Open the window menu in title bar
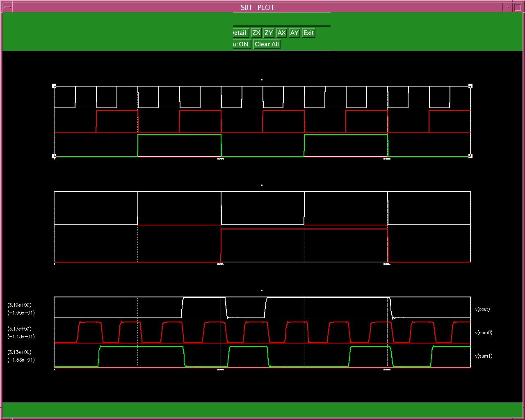The width and height of the screenshot is (525, 420). click(x=7, y=7)
